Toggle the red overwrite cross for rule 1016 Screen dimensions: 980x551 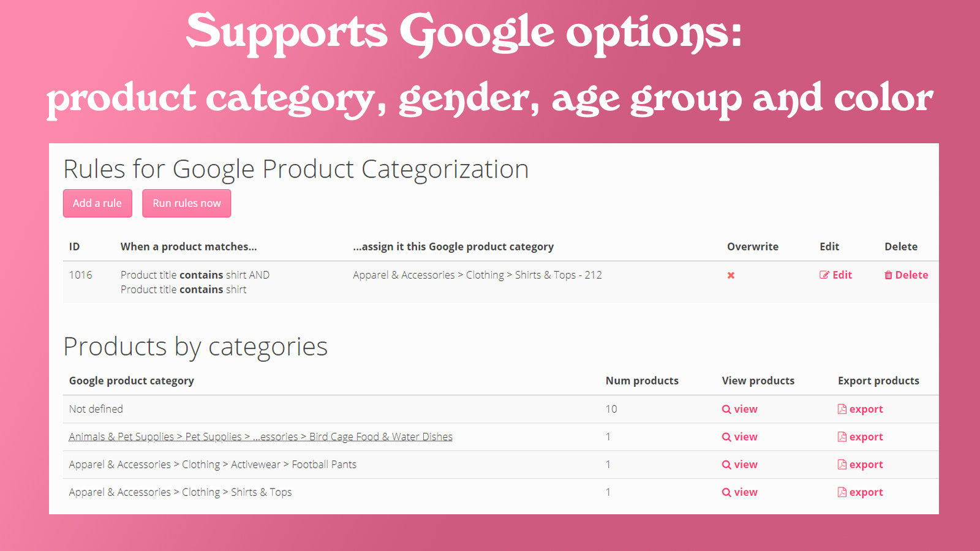pyautogui.click(x=731, y=275)
